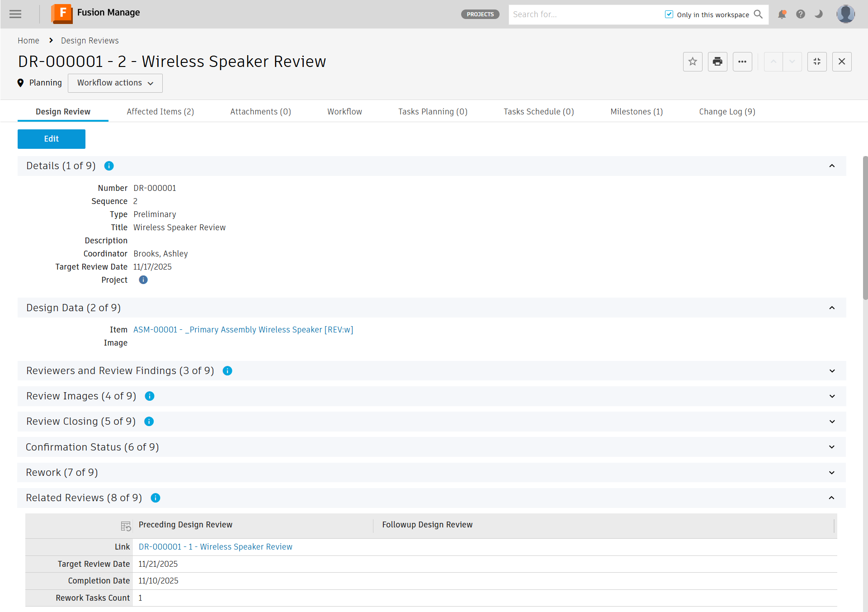Open the ASM-00001 Primary Assembly item link
Viewport: 868px width, 612px height.
243,330
